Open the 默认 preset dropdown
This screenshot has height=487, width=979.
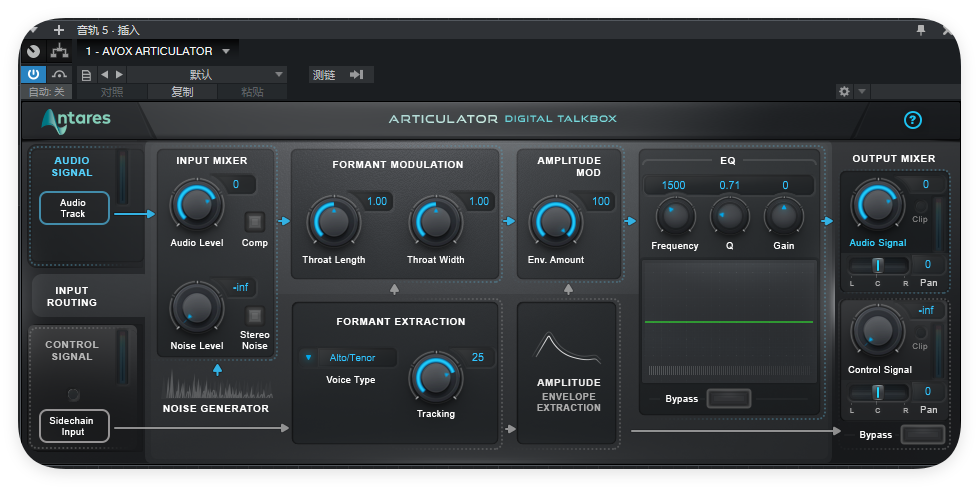pos(207,75)
